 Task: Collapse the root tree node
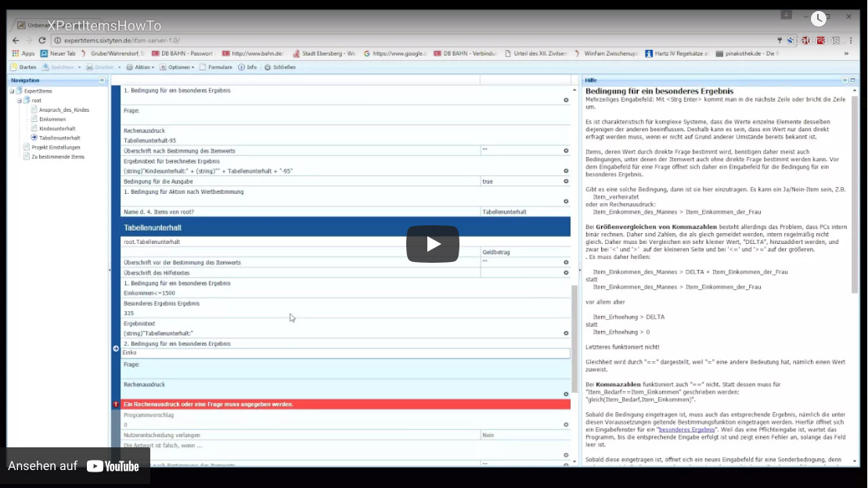[19, 100]
